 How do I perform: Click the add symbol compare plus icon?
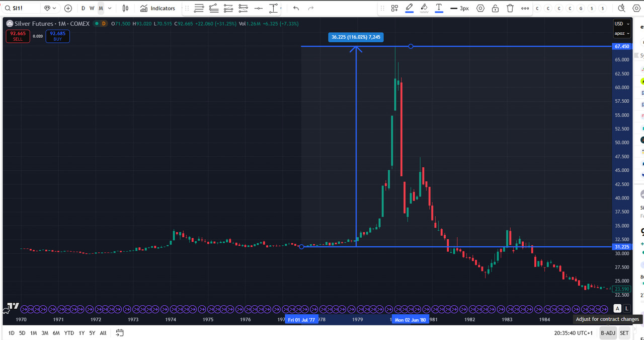(x=68, y=9)
